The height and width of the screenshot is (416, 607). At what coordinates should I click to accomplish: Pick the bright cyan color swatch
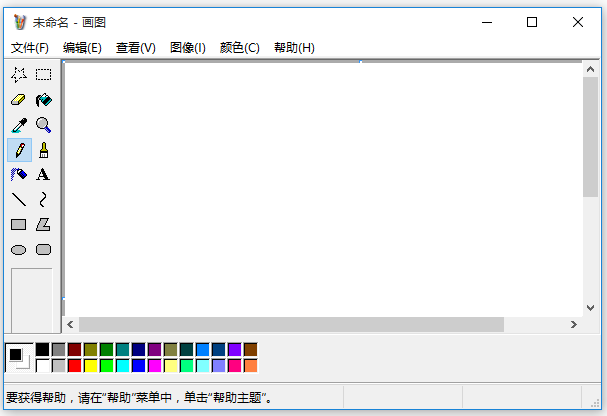pos(123,366)
